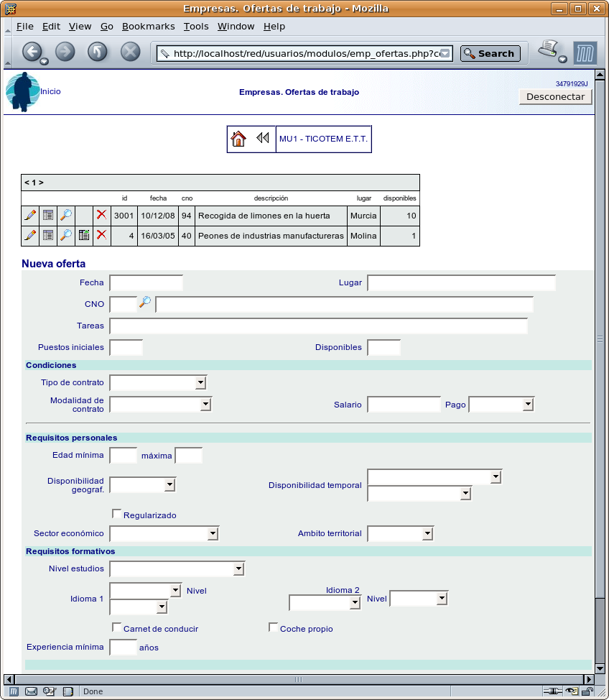Screen dimensions: 609x700
Task: Click the Mozilla throbber logo
Action: [585, 53]
